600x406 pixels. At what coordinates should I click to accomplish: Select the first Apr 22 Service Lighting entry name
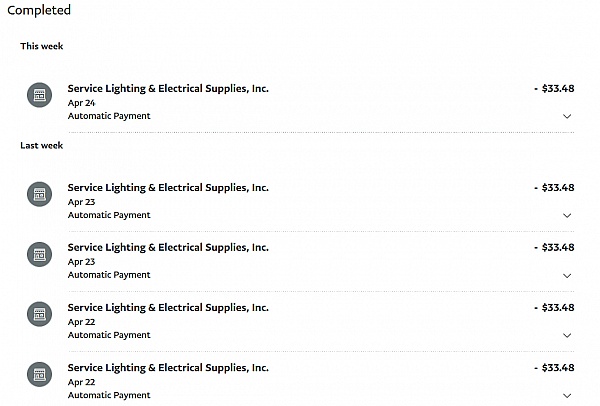[168, 307]
